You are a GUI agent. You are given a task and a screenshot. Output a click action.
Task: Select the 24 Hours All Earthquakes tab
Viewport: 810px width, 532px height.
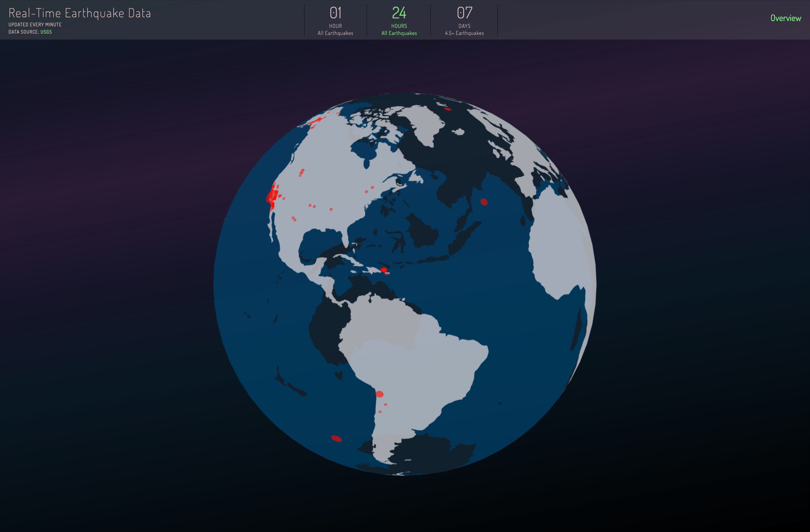399,21
